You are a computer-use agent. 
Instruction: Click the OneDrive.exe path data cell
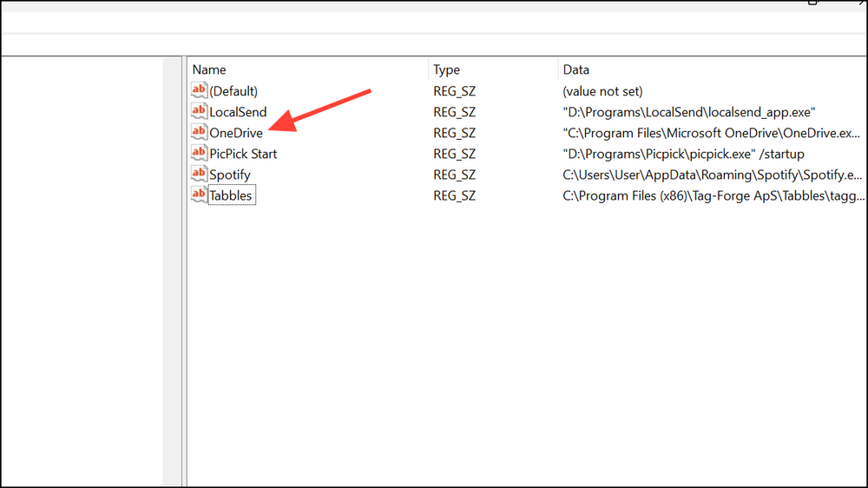[x=712, y=133]
